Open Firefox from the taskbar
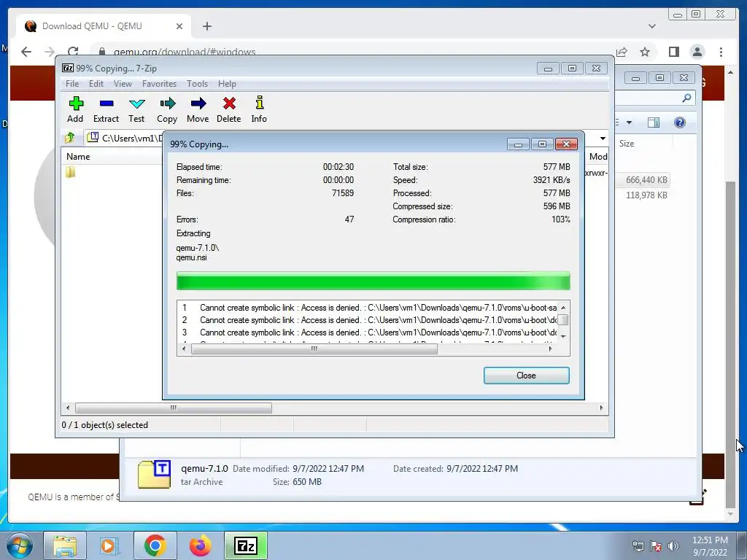The height and width of the screenshot is (560, 747). click(200, 545)
